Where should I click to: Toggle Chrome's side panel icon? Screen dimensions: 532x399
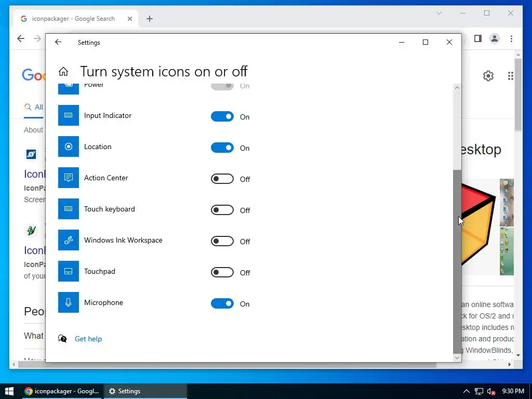tap(478, 38)
